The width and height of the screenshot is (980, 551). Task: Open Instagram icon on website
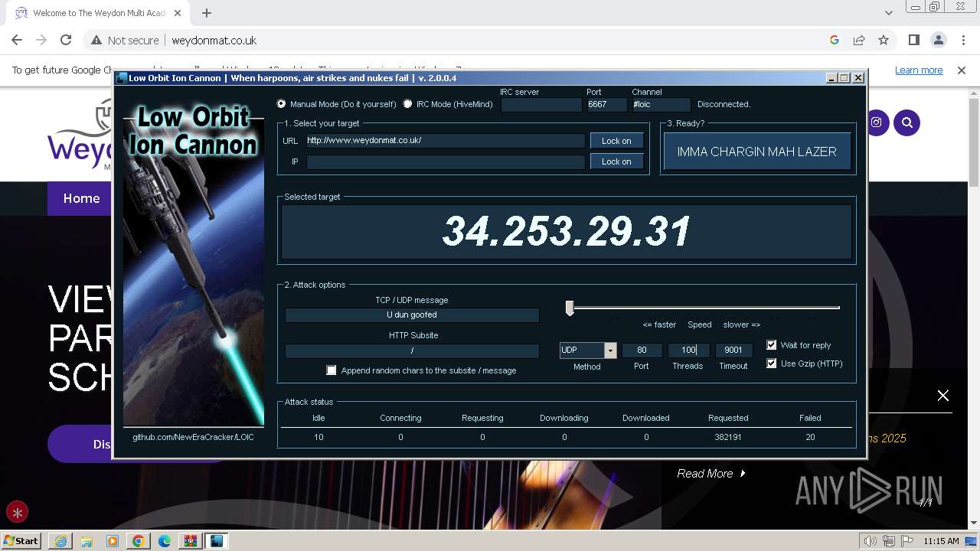pyautogui.click(x=876, y=122)
